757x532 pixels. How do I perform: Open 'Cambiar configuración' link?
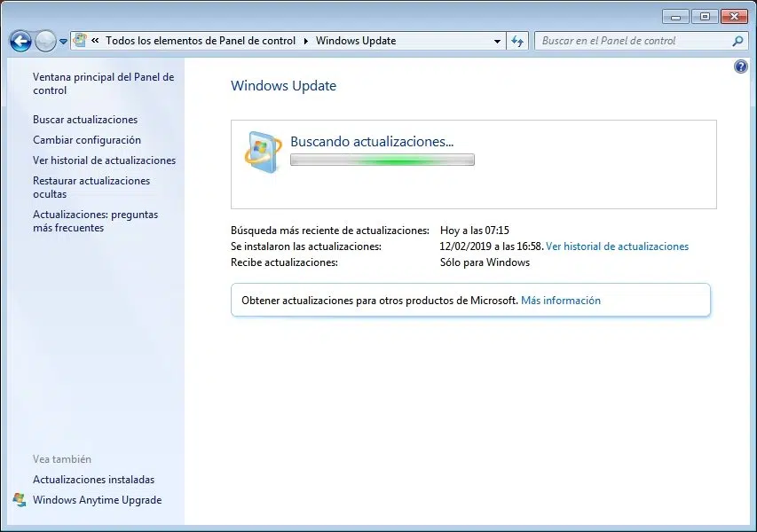[x=87, y=140]
